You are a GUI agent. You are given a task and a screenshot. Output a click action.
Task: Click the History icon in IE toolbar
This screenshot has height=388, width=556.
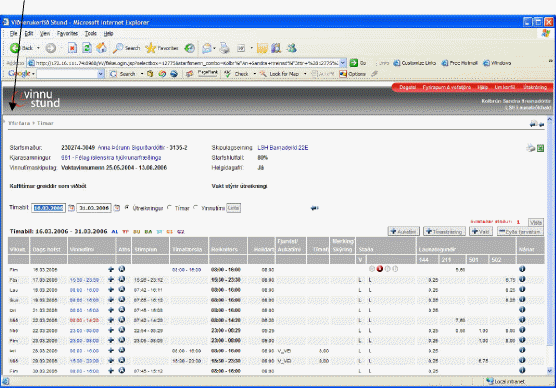click(x=190, y=48)
